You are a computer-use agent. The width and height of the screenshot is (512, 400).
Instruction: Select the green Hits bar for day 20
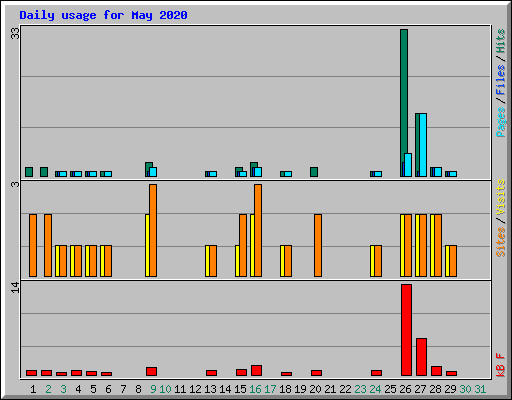[x=314, y=172]
